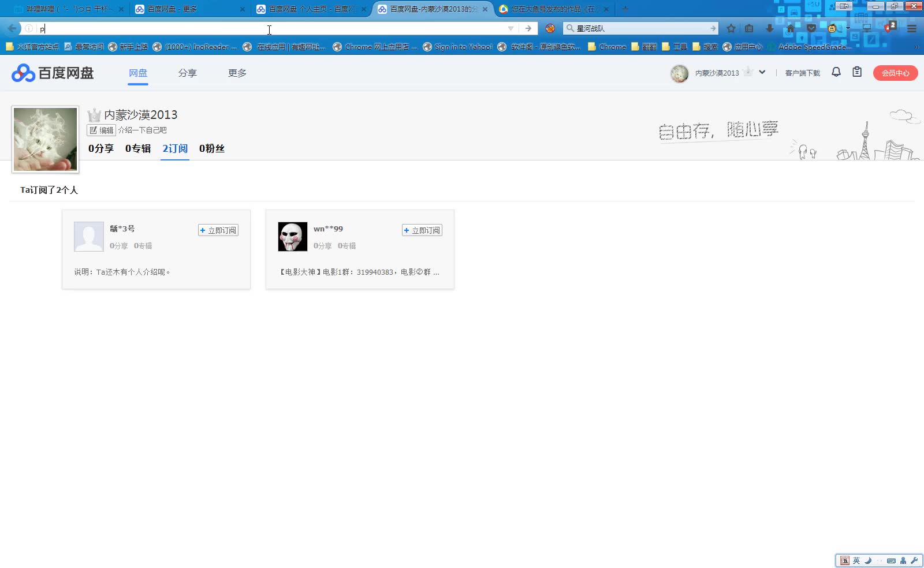Viewport: 924px width, 568px height.
Task: Click the 编辑 profile edit button
Action: 102,130
